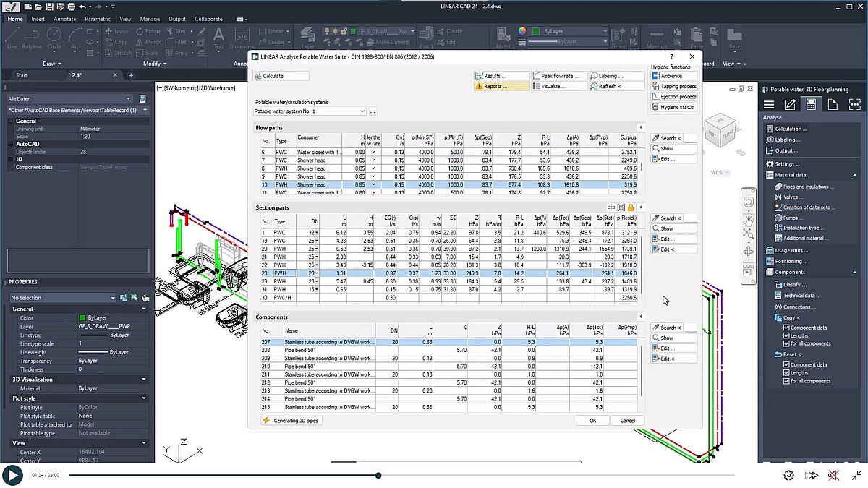
Task: Switch to the Annotate ribbon tab
Action: (64, 18)
